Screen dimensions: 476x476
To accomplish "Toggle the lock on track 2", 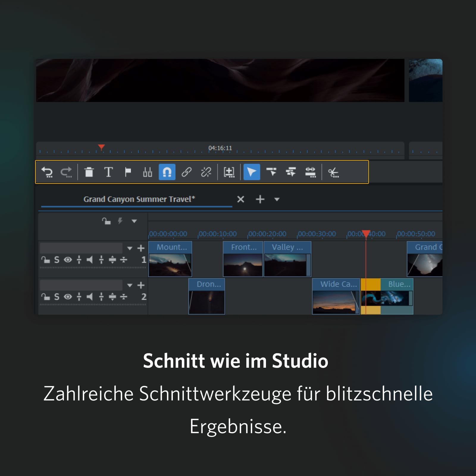I will pyautogui.click(x=46, y=297).
